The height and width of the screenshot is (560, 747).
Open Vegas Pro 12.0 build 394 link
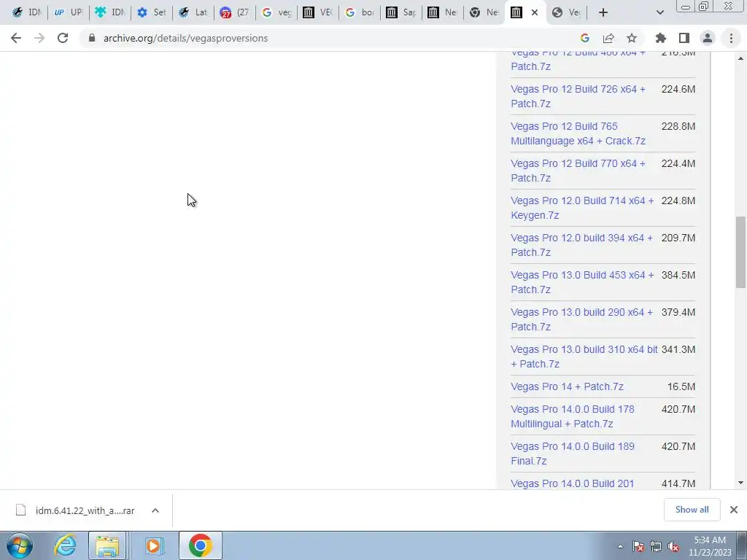[x=581, y=245]
